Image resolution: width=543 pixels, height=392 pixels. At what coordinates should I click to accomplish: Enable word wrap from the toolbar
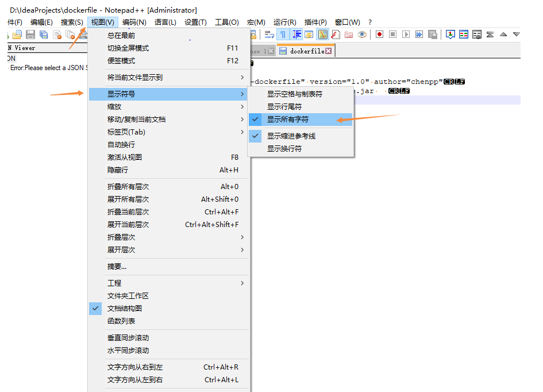(269, 34)
